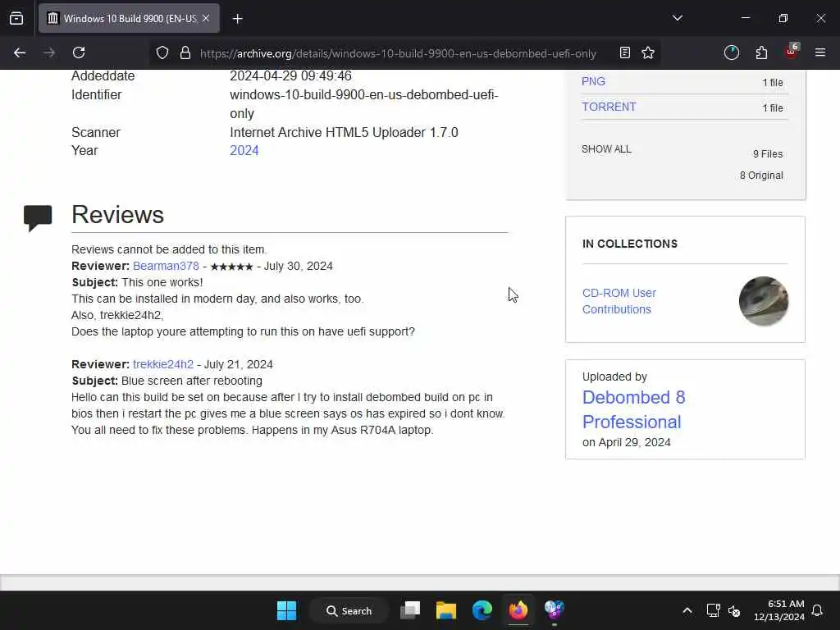This screenshot has height=630, width=840.
Task: Click the '9 Files' count text
Action: coord(768,154)
